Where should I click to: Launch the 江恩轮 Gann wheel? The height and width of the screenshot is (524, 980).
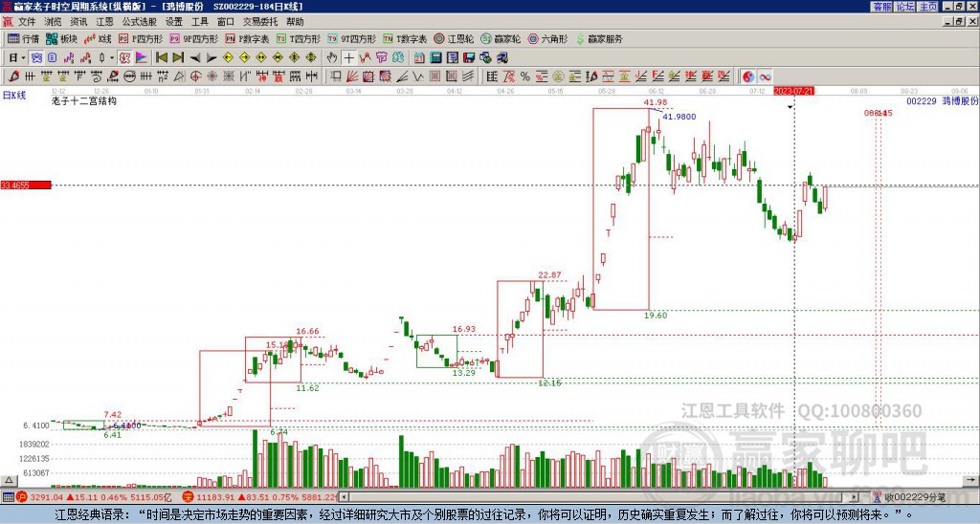pos(454,38)
